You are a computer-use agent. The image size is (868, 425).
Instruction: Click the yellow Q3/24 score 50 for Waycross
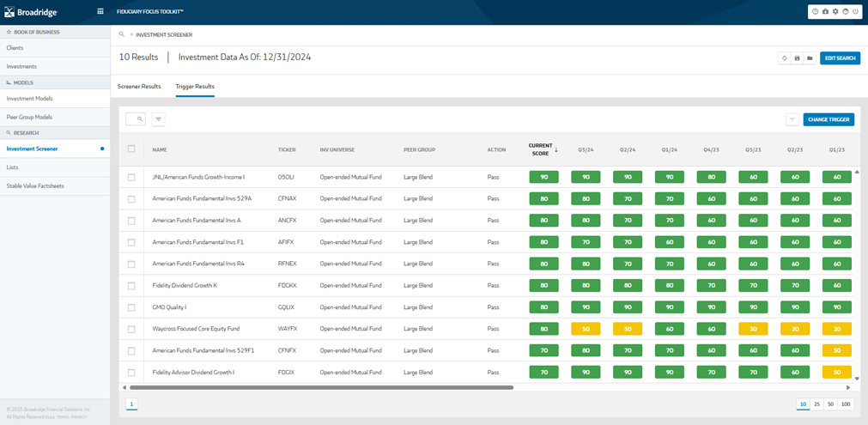586,329
